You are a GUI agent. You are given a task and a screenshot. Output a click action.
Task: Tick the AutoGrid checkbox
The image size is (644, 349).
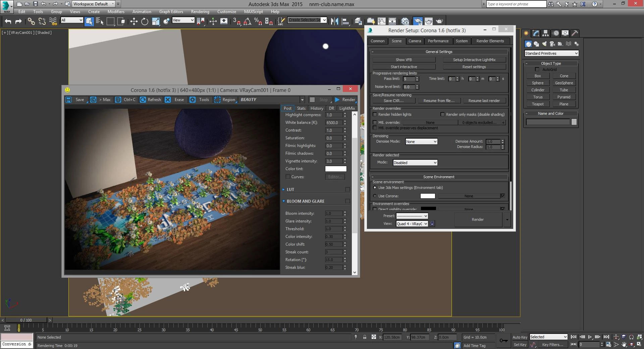[537, 69]
